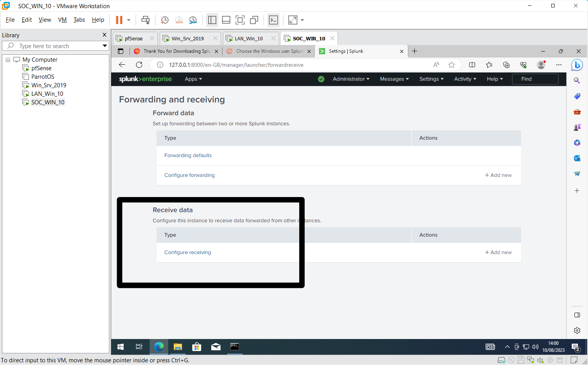Open Edge collections icon
Image resolution: width=588 pixels, height=365 pixels.
[506, 65]
